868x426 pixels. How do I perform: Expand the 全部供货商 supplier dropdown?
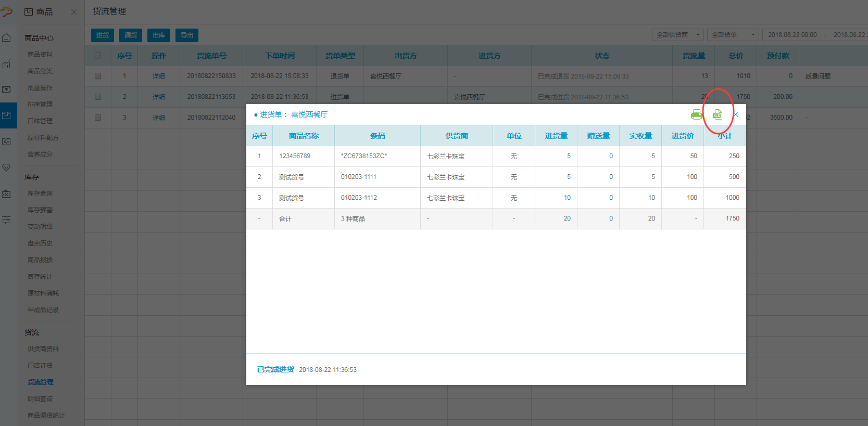pos(677,35)
